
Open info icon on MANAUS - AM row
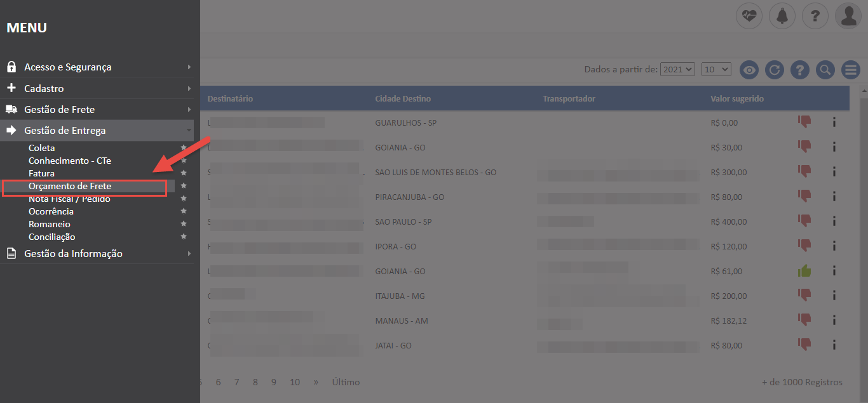(x=834, y=320)
